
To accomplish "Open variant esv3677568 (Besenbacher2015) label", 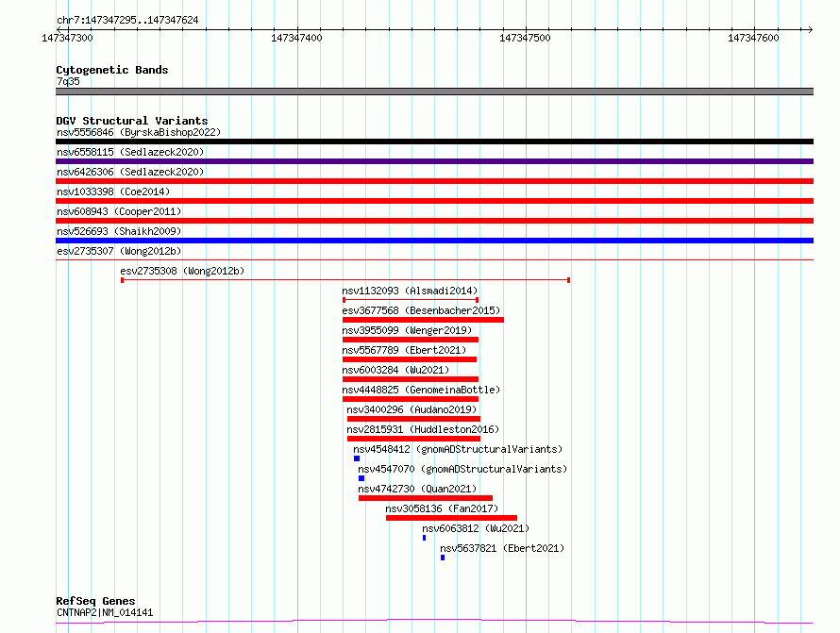I will tap(421, 310).
